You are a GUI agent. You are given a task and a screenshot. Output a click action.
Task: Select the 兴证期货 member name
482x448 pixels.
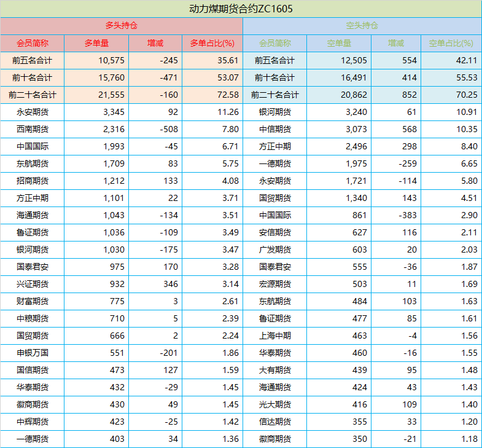click(33, 284)
